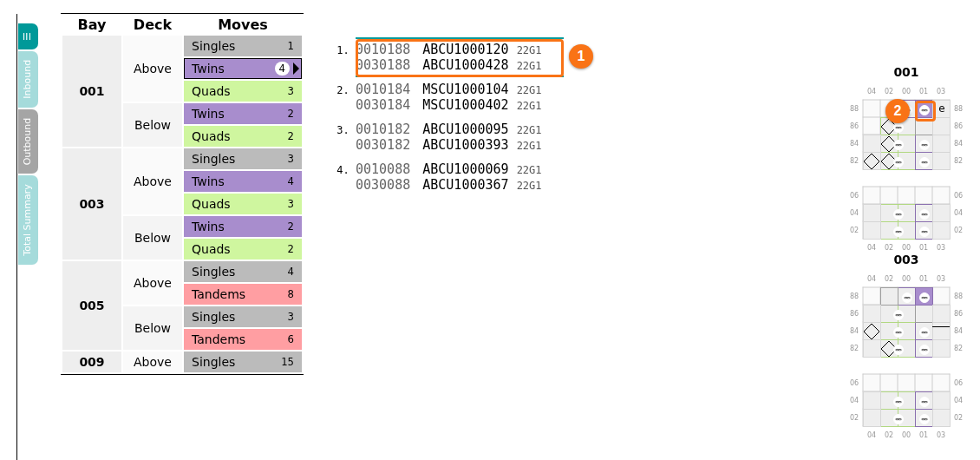The width and height of the screenshot is (980, 460).
Task: Select container ABCU1000393 in move 3
Action: point(465,145)
